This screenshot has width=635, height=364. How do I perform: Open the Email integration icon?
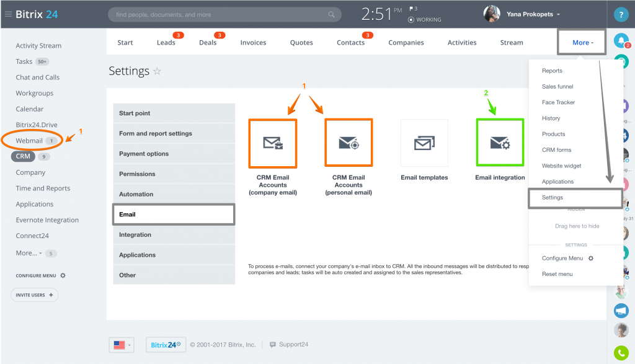click(x=500, y=143)
